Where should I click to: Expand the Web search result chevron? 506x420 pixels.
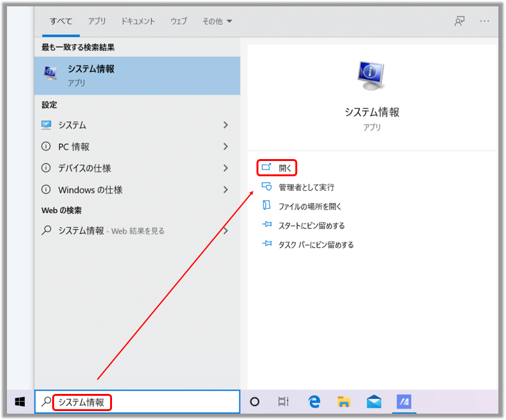pyautogui.click(x=225, y=230)
